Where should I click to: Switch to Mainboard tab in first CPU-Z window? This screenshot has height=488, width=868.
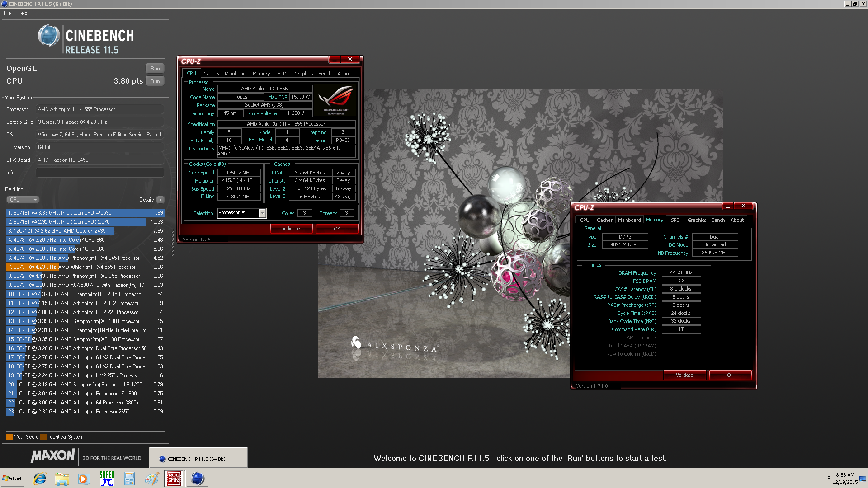point(236,74)
